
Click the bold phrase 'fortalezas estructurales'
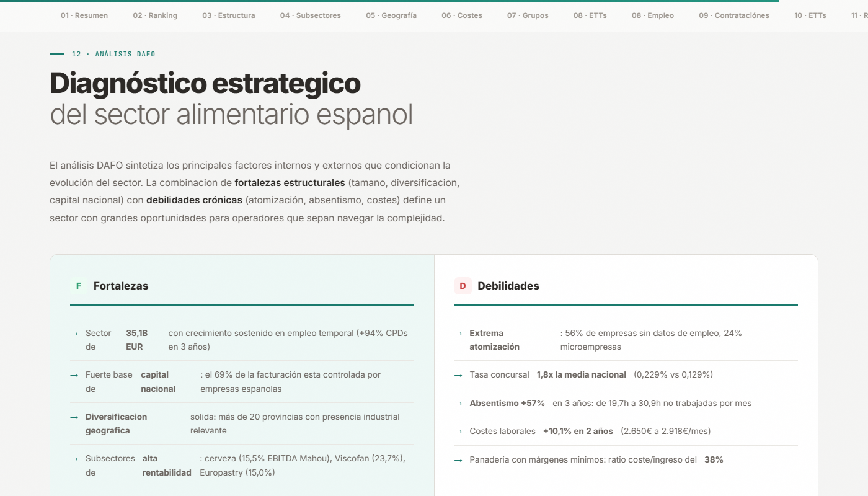290,183
